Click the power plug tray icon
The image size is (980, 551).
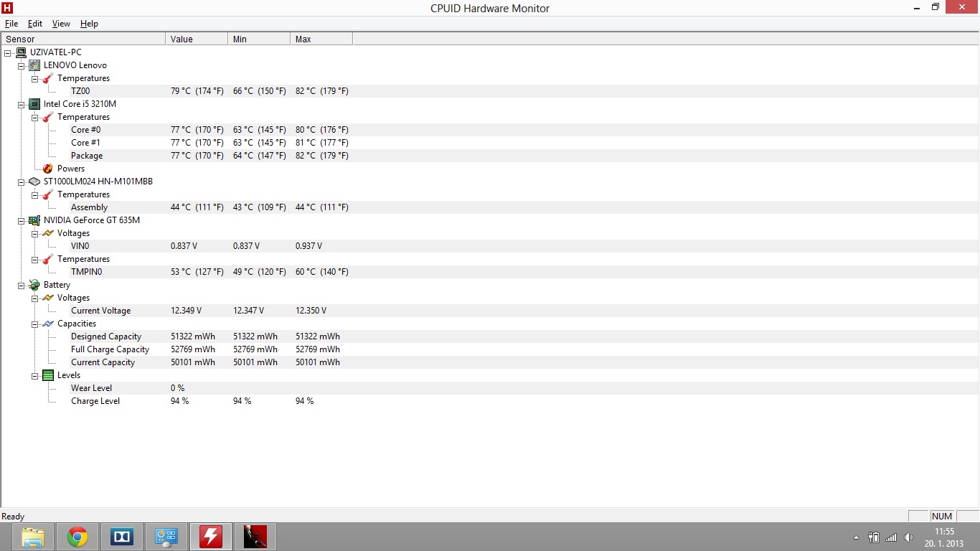[874, 537]
